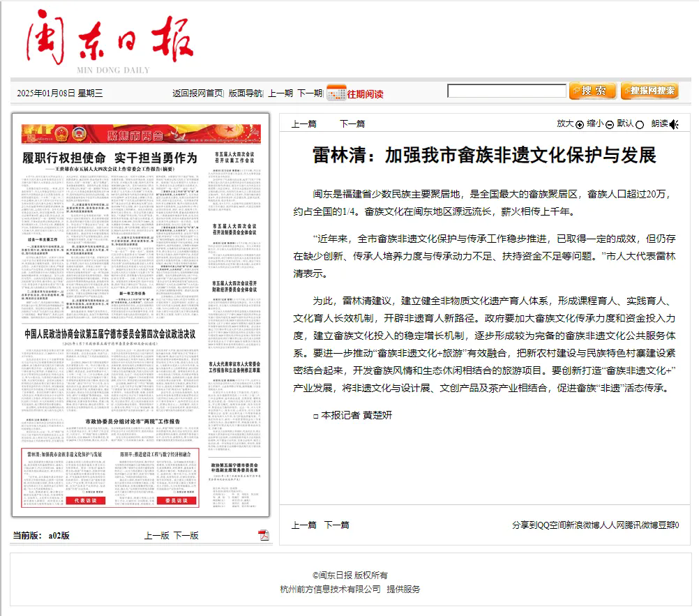This screenshot has width=699, height=616.
Task: Click the red 代表访谈 badge on the newspaper page
Action: pyautogui.click(x=86, y=501)
